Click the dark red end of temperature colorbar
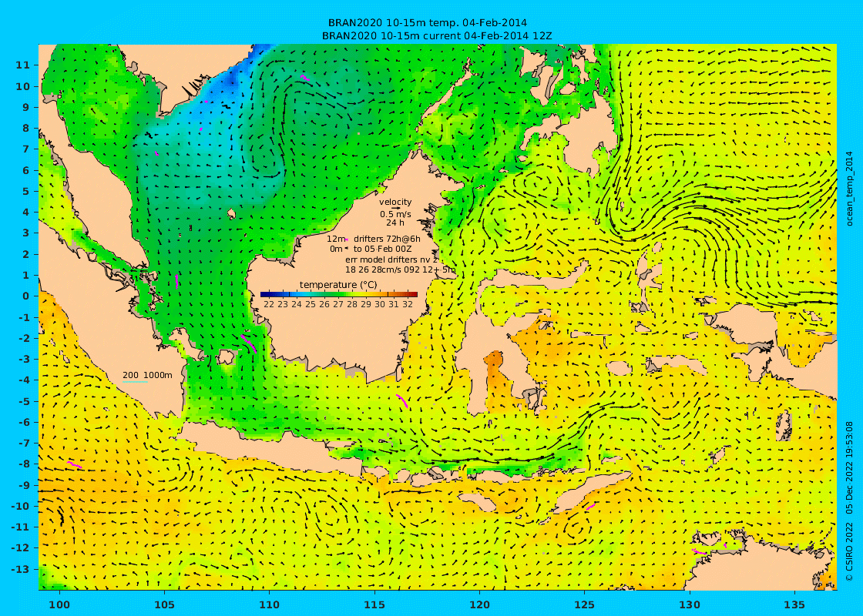 [413, 294]
